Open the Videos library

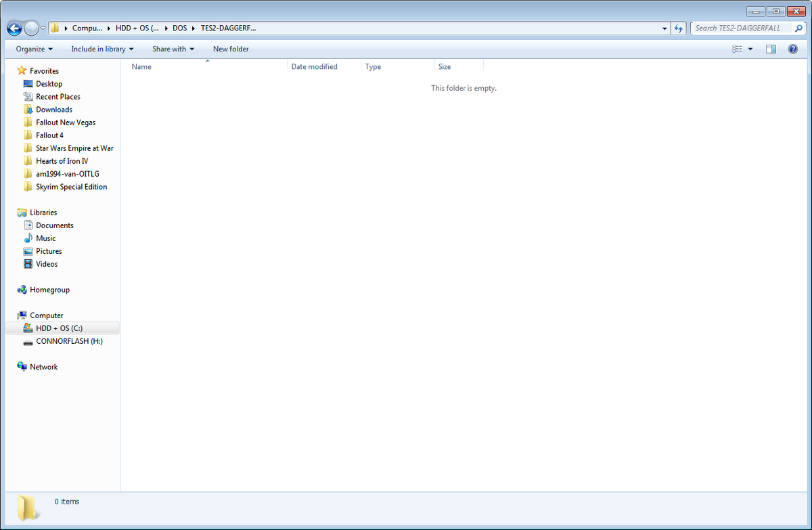[45, 264]
